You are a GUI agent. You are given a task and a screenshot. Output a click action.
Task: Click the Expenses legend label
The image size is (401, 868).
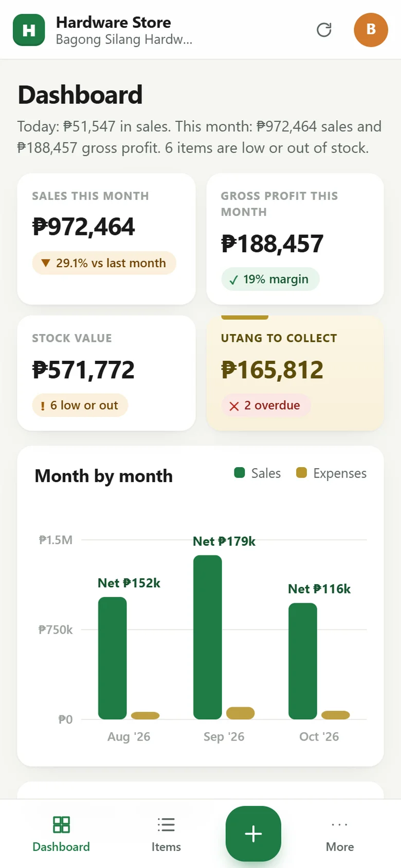[x=340, y=473]
